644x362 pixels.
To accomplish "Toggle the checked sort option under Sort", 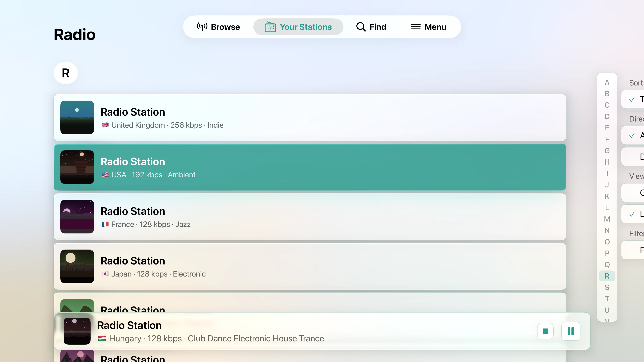I will pos(634,99).
